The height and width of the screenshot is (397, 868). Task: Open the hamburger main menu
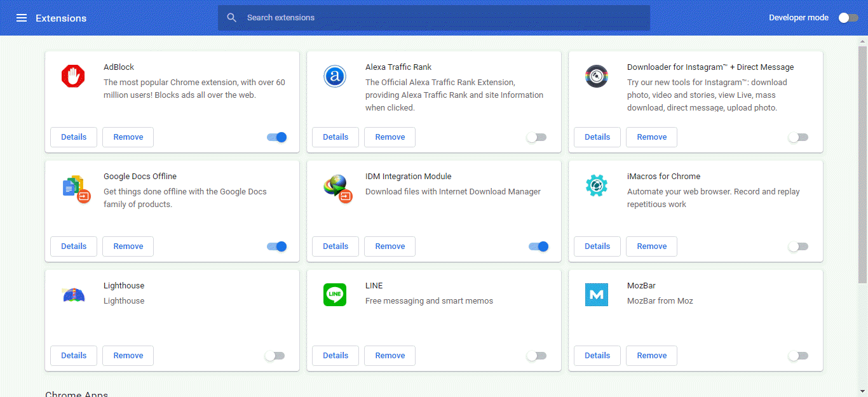click(x=22, y=18)
